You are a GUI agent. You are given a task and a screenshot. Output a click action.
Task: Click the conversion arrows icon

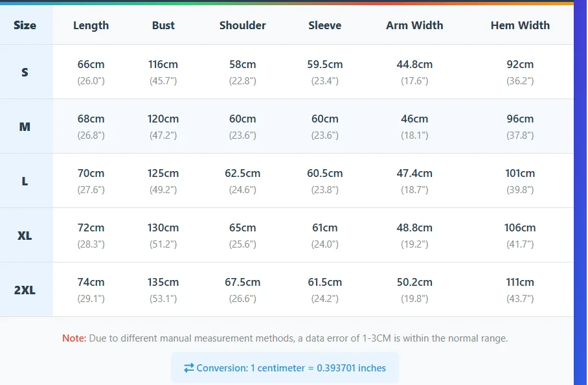tap(189, 368)
